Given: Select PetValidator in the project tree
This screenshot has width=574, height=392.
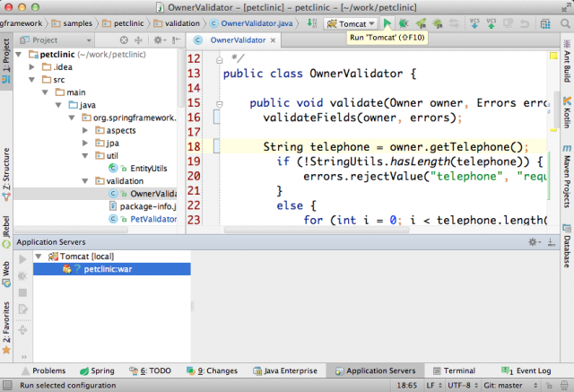Looking at the screenshot, I should 143,219.
